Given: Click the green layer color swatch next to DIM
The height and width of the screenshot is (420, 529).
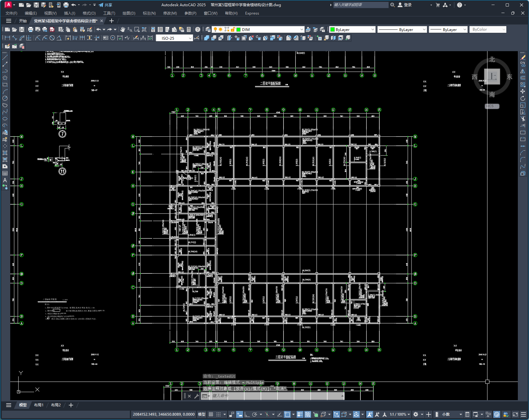Looking at the screenshot, I should click(x=239, y=29).
